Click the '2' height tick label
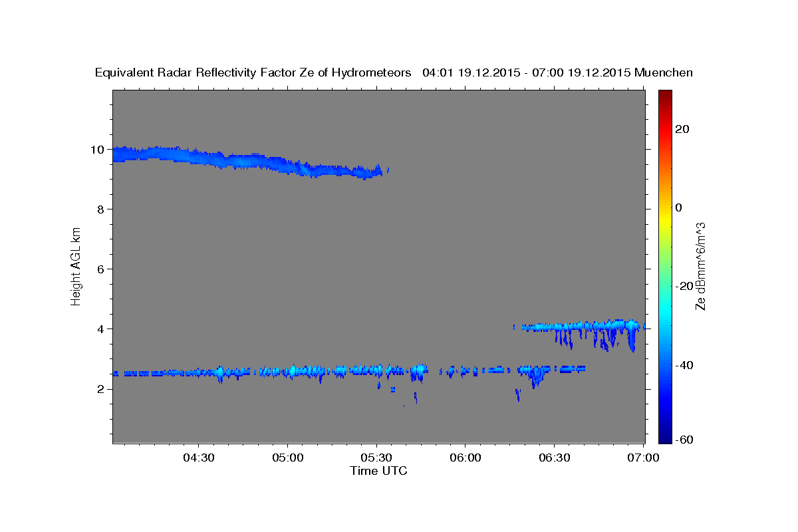 tap(101, 389)
